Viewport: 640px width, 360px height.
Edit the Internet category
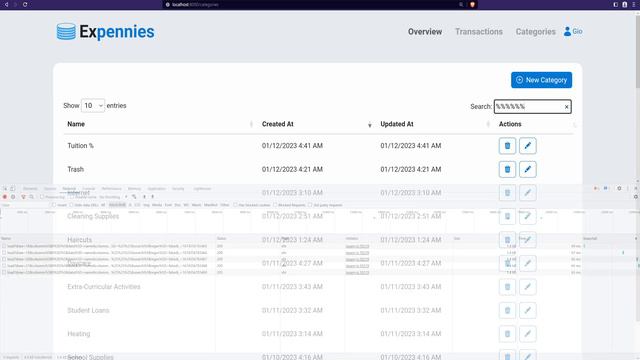[x=528, y=193]
